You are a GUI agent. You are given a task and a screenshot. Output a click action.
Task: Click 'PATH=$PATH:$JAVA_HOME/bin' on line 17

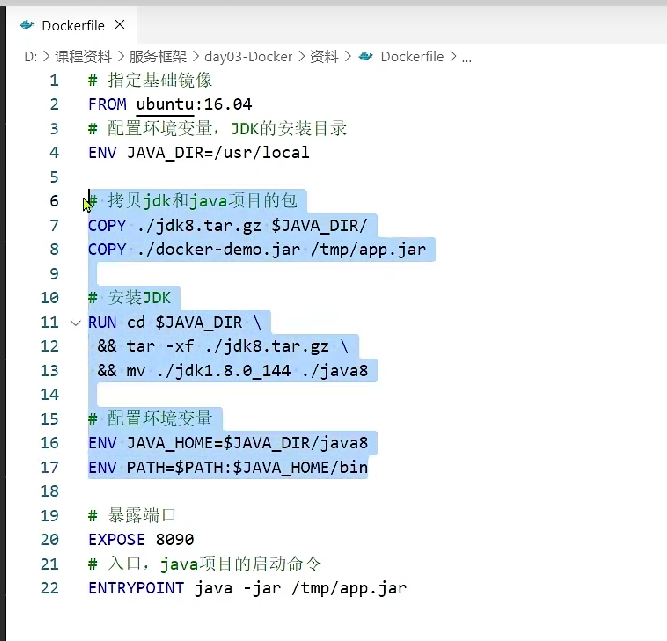(247, 467)
